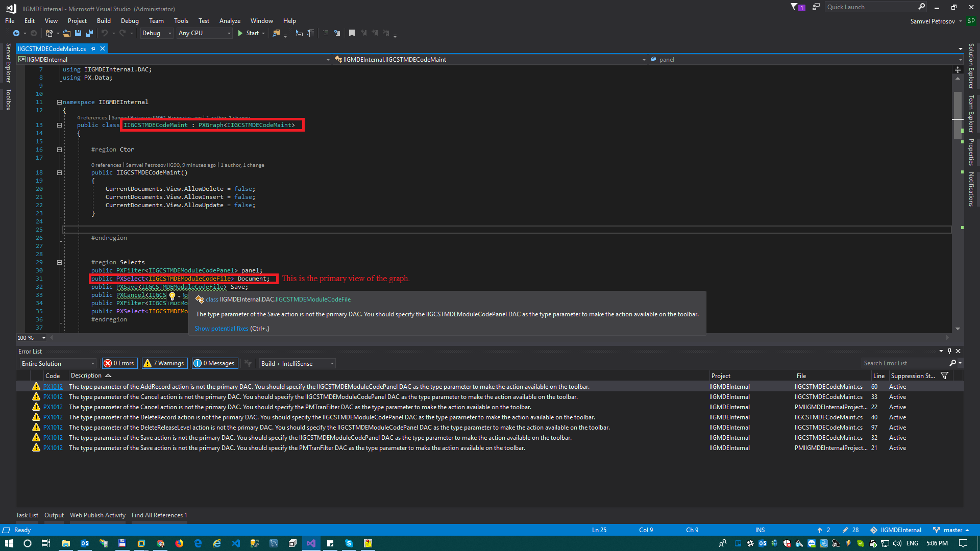980x551 pixels.
Task: Click the Search Error List input field
Action: coord(909,363)
